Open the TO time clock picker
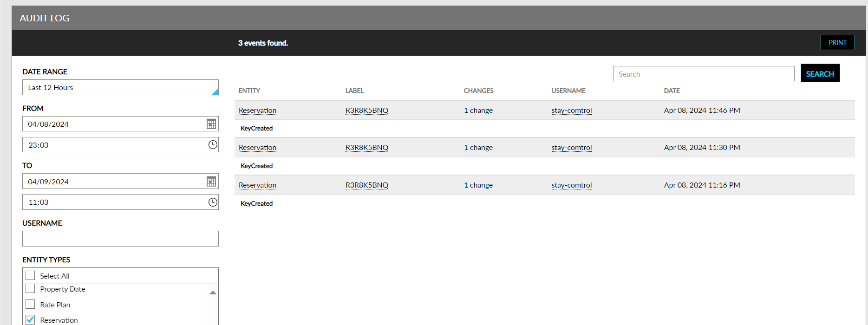This screenshot has width=868, height=325. (x=213, y=202)
